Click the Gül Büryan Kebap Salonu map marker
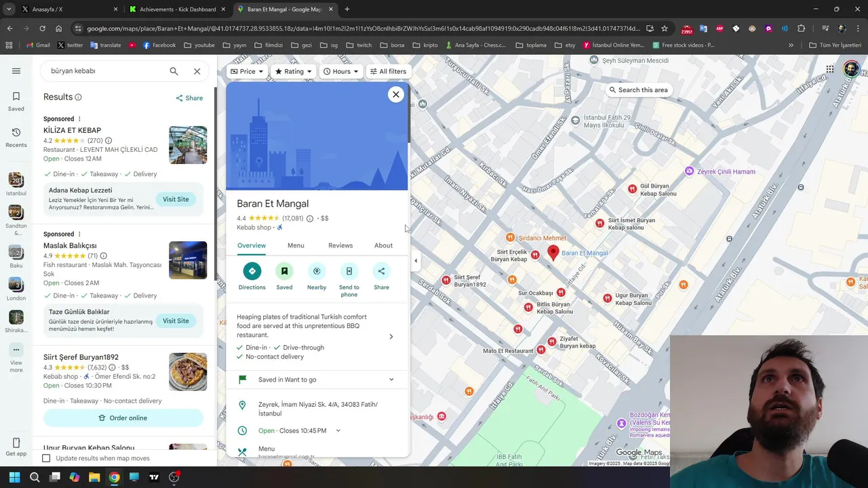The image size is (868, 488). tap(633, 189)
